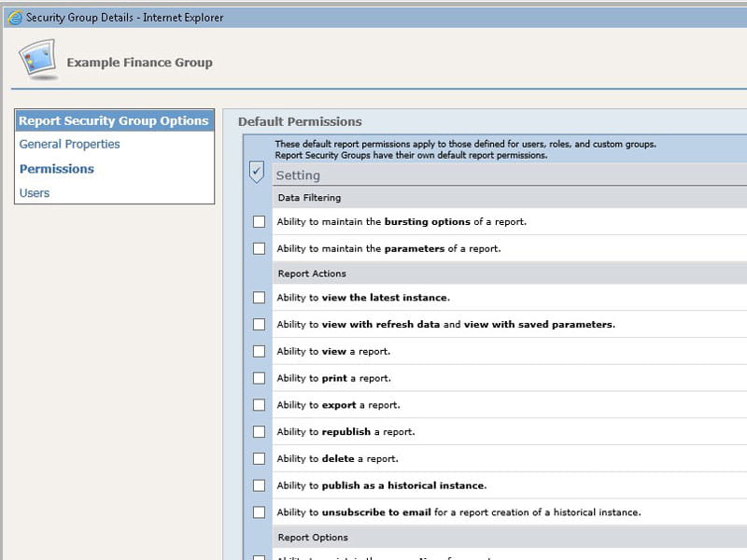This screenshot has height=560, width=747.
Task: Click the Security Group Details window title
Action: (x=124, y=18)
